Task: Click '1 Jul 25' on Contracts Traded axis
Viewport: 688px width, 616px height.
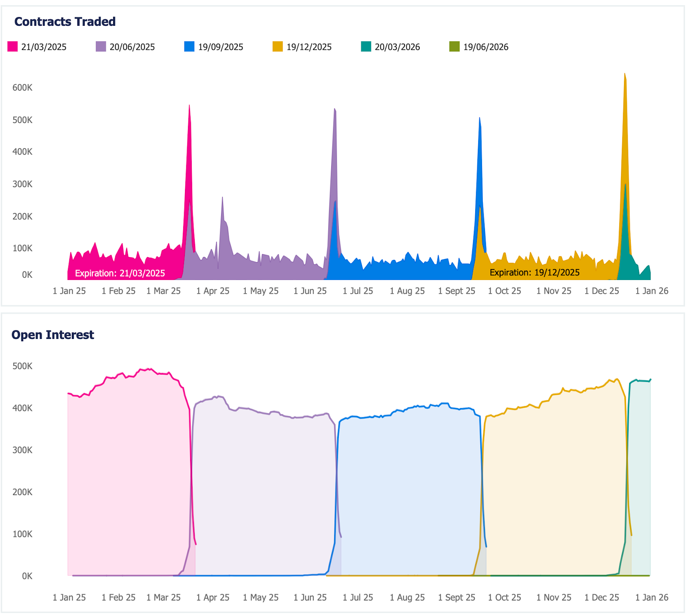Action: coord(358,291)
